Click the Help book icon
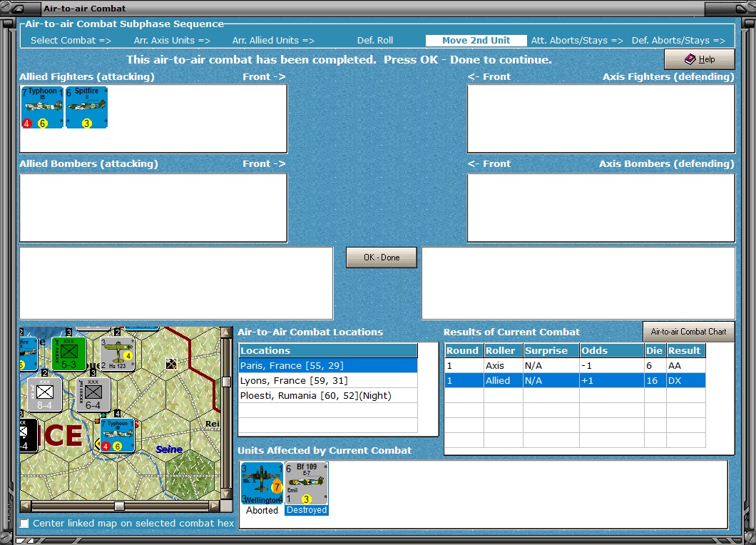Viewport: 756px width, 545px height. coord(690,58)
